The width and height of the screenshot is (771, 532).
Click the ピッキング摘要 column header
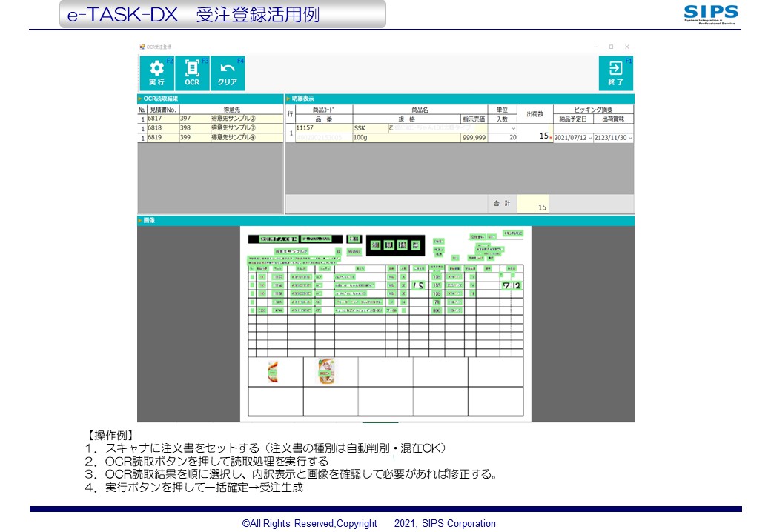click(x=594, y=110)
